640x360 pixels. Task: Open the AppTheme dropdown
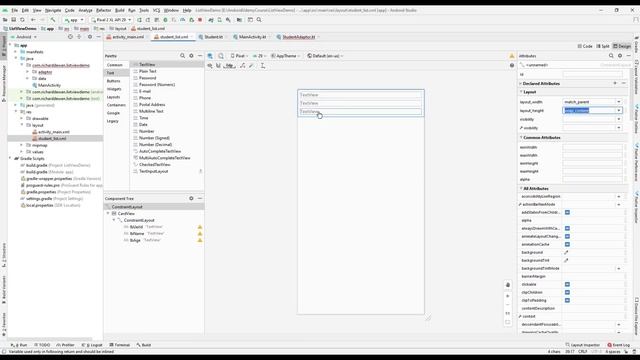tap(285, 56)
